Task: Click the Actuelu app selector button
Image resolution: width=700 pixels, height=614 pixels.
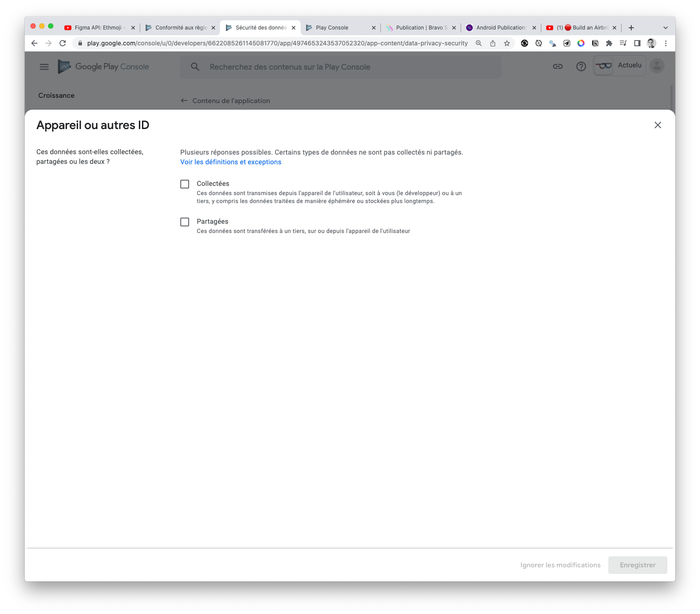Action: pyautogui.click(x=619, y=66)
